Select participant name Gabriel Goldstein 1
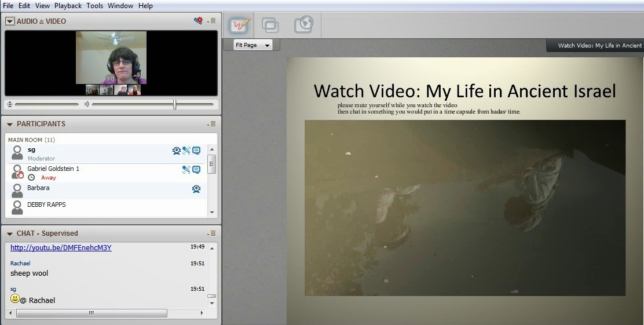This screenshot has height=325, width=644. 53,169
